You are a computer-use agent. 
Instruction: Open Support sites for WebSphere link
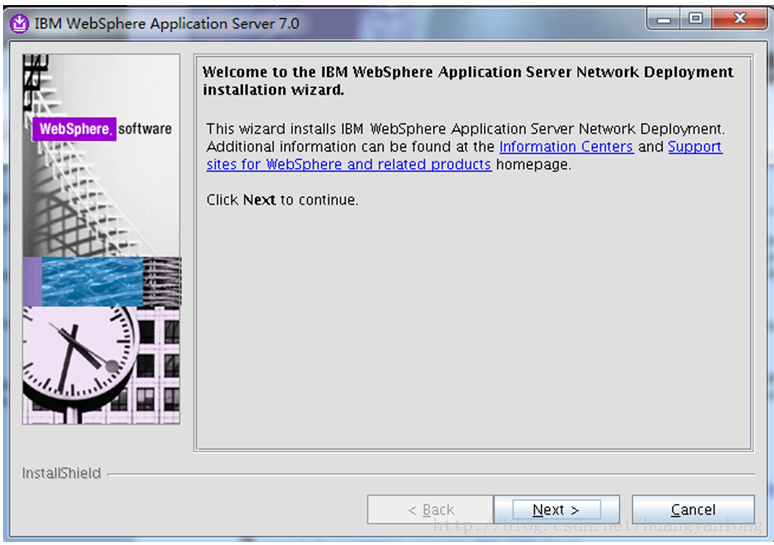tap(349, 164)
